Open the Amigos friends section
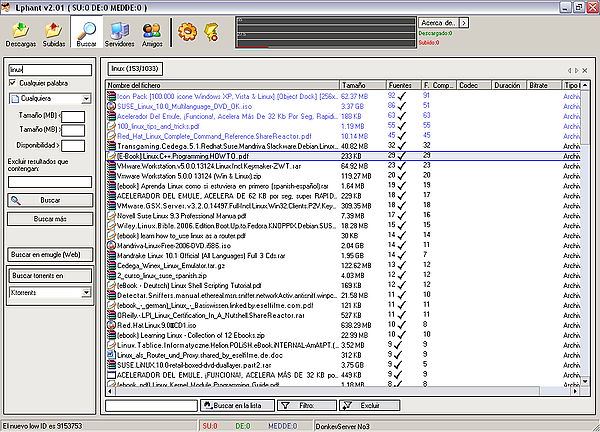 tap(152, 34)
